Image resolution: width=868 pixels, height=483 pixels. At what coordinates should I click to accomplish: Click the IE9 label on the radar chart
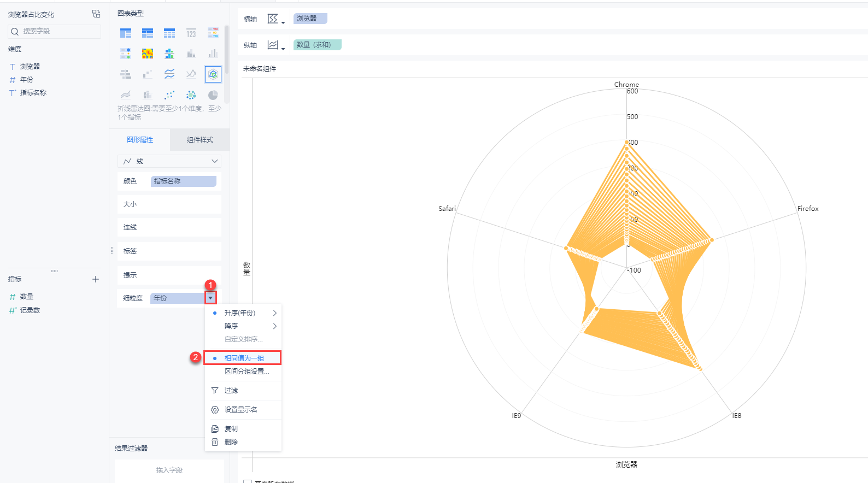[517, 416]
